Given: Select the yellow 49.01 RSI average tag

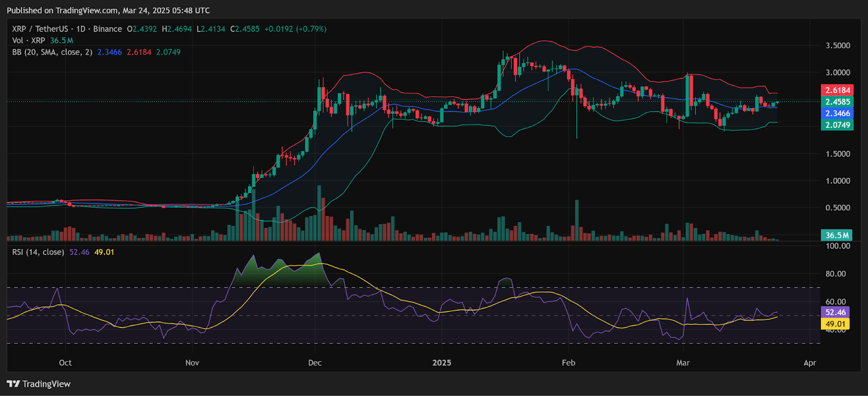Looking at the screenshot, I should point(835,324).
